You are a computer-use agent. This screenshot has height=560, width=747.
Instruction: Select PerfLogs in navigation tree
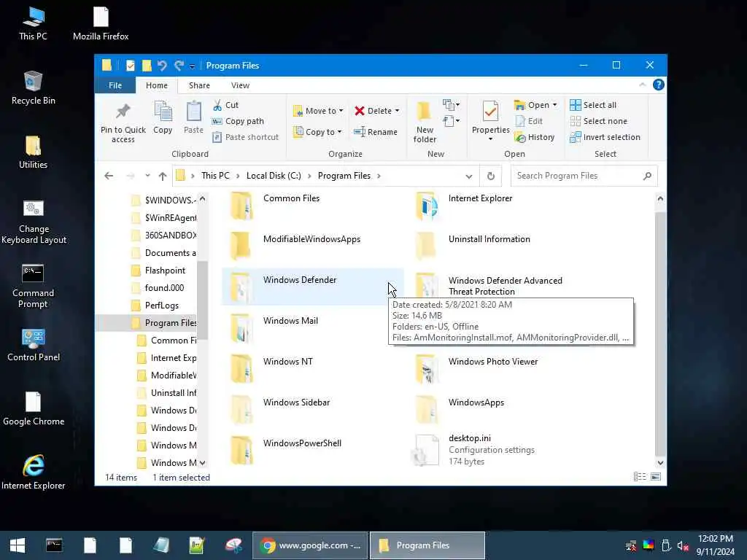[161, 306]
